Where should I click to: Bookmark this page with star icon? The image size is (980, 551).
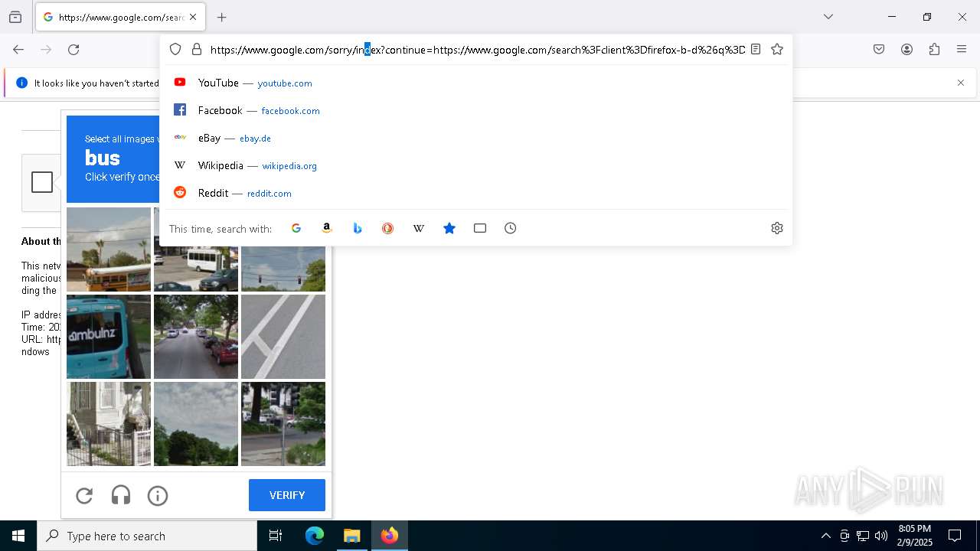coord(777,50)
